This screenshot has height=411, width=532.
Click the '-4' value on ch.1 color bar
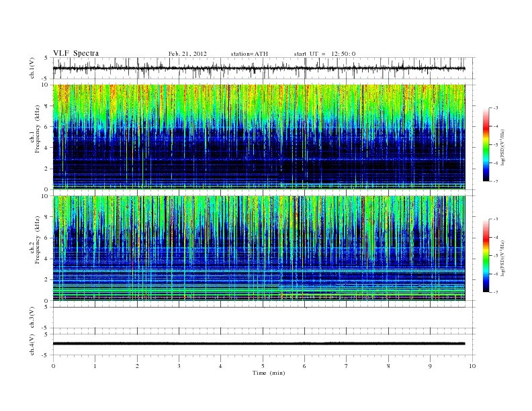point(496,126)
